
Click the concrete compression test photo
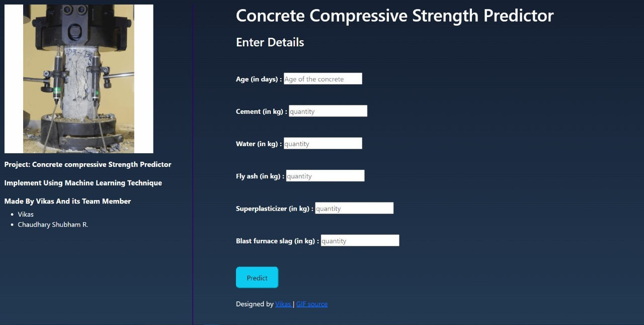click(78, 78)
